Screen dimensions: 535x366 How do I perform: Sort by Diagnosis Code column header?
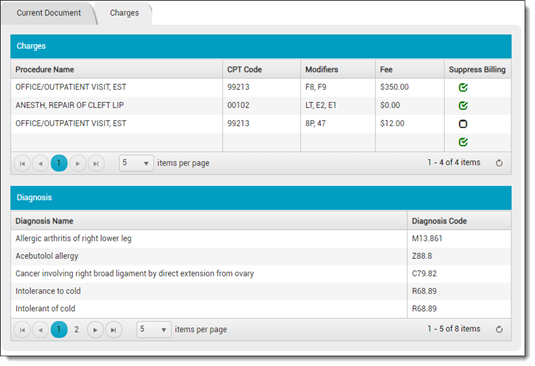459,221
